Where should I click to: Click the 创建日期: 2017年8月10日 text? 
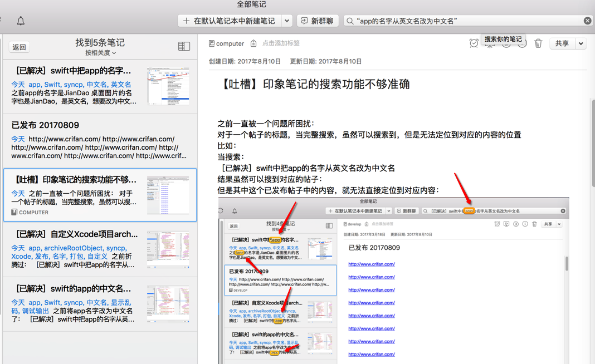click(x=245, y=61)
